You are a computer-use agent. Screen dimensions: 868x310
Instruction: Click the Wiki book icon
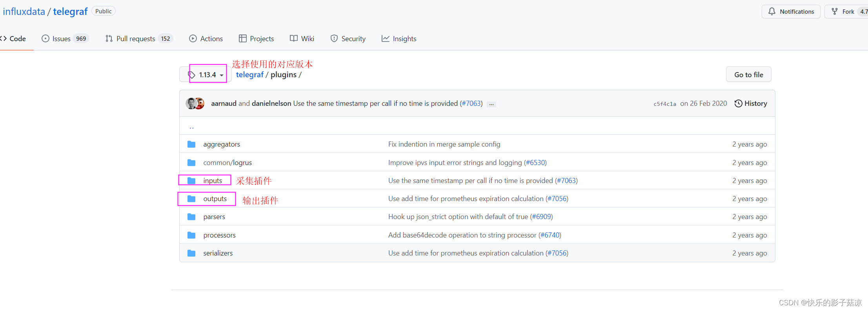tap(294, 38)
